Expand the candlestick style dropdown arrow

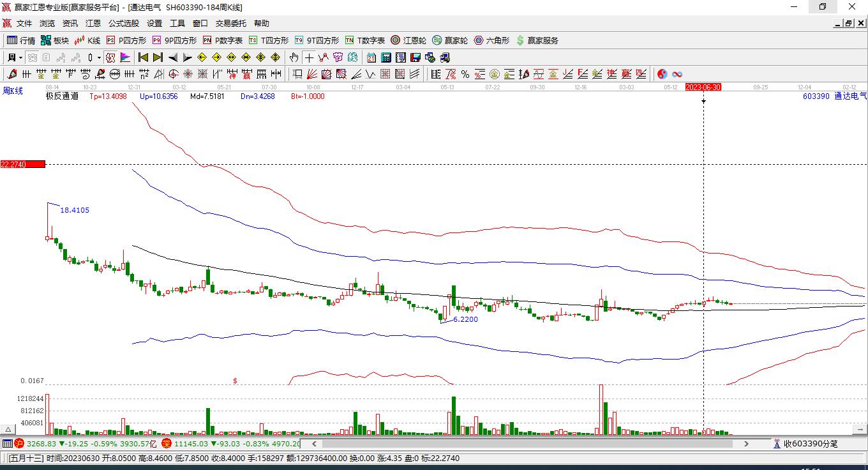[x=99, y=57]
